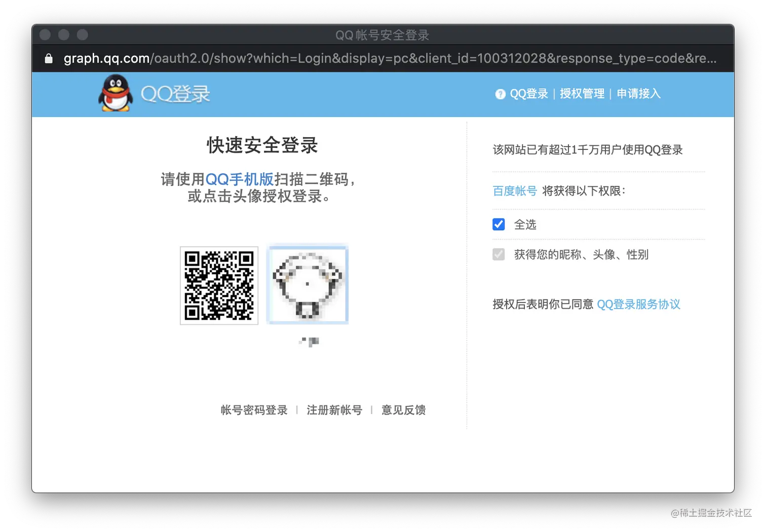Click the pixelated nickname under avatar
The image size is (766, 532).
point(309,341)
